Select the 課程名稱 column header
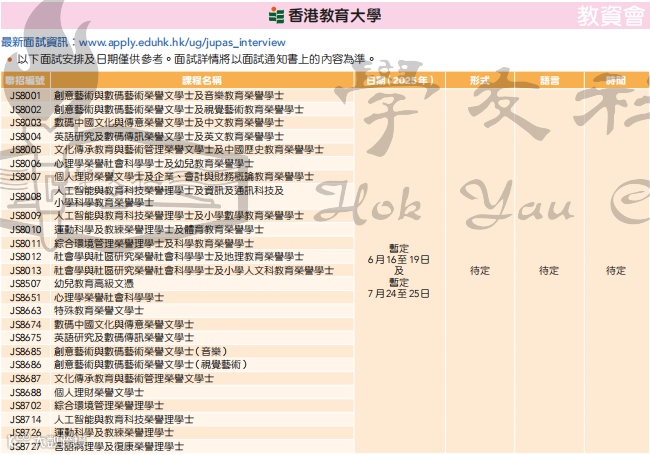Image resolution: width=650 pixels, height=455 pixels. 202,80
